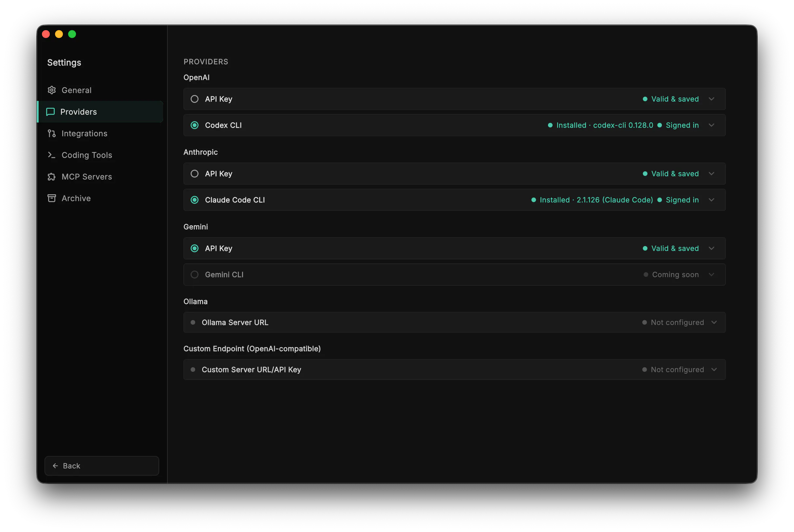Click the General gear icon

51,90
